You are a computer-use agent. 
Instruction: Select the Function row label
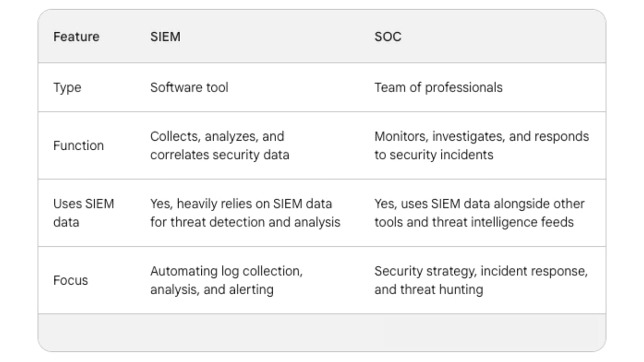tap(78, 146)
